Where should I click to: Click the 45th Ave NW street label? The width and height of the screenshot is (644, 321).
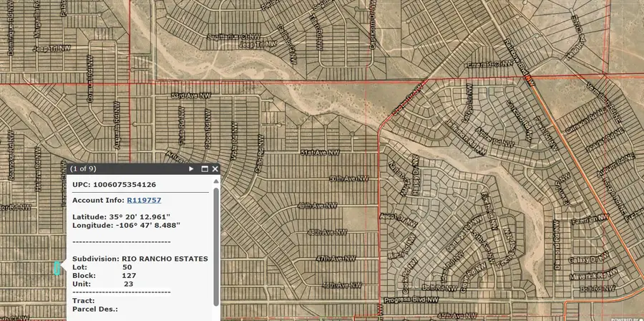457,316
